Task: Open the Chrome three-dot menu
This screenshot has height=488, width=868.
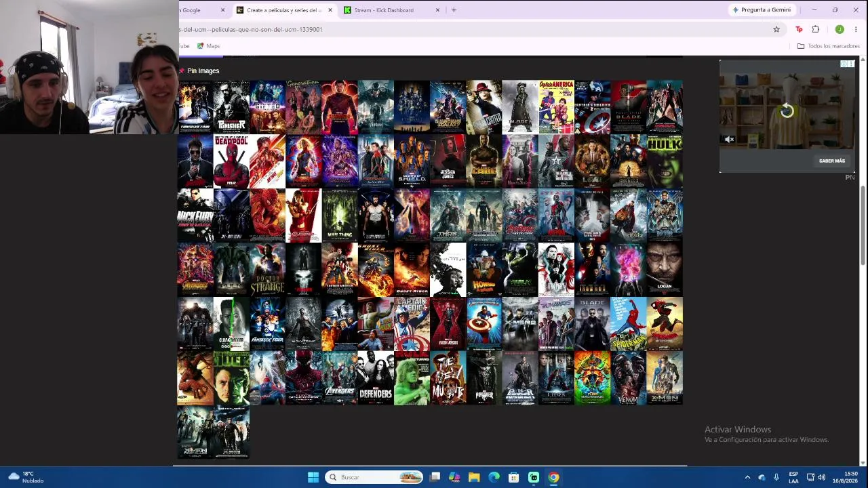Action: click(x=856, y=29)
